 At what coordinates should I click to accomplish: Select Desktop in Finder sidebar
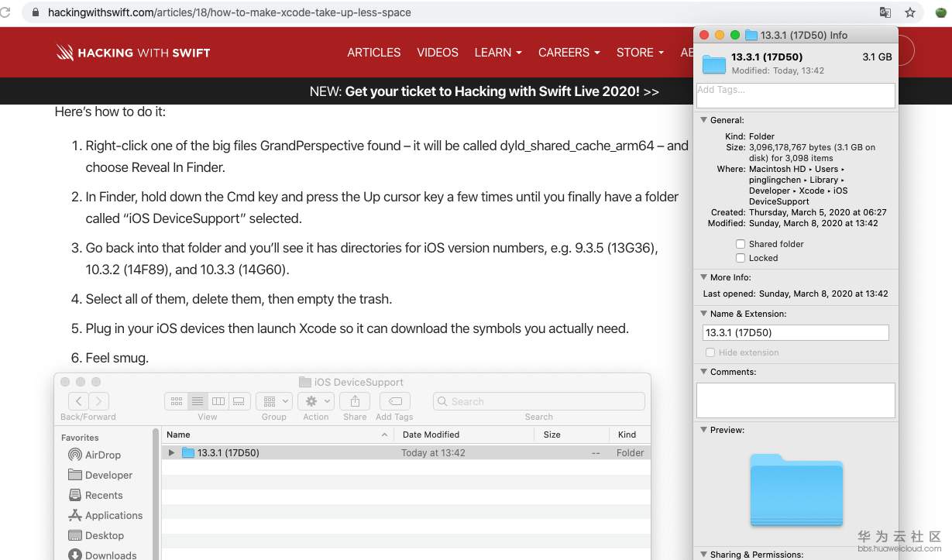click(96, 536)
